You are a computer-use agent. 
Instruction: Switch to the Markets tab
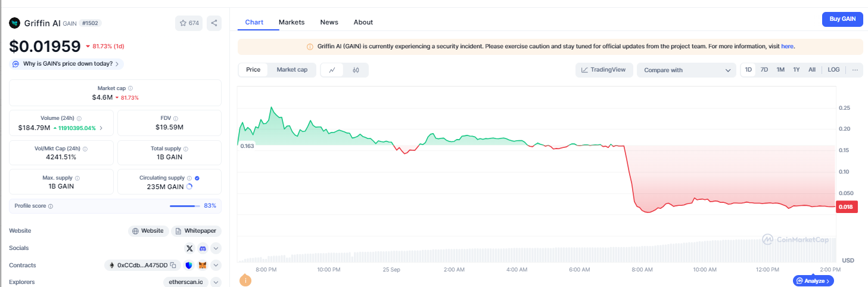(x=291, y=22)
